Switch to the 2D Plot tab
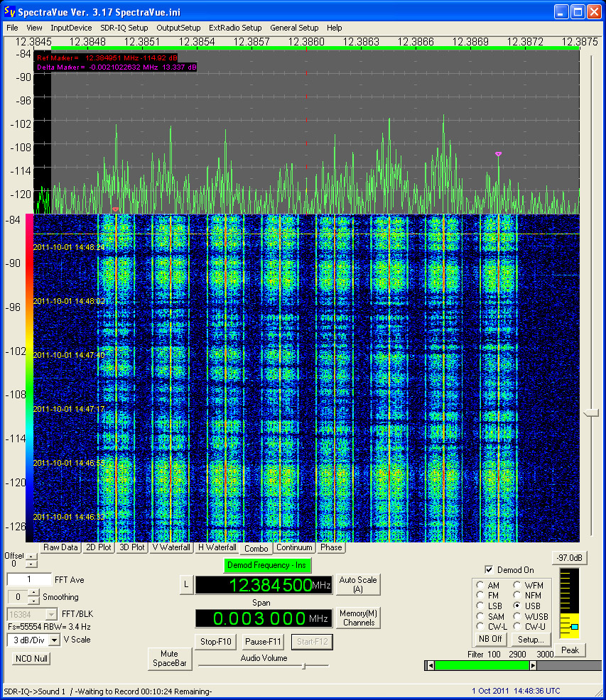The image size is (606, 700). (x=99, y=547)
